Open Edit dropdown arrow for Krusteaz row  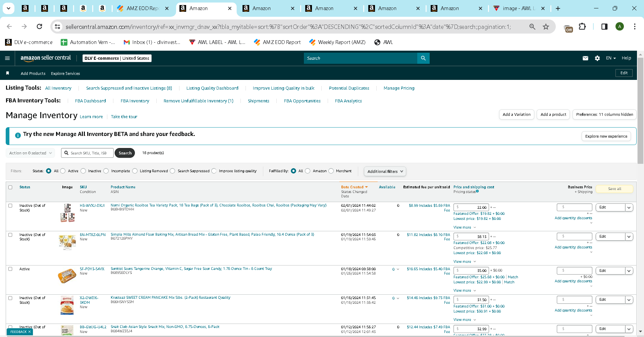pyautogui.click(x=629, y=300)
